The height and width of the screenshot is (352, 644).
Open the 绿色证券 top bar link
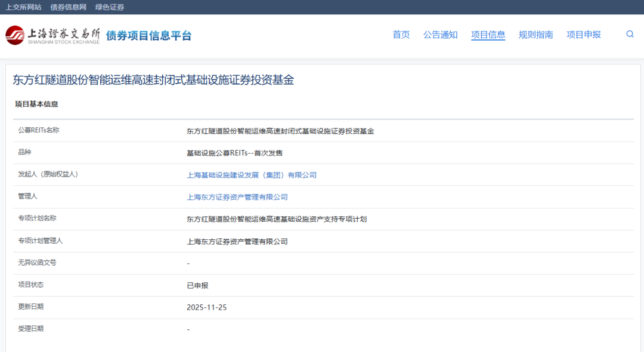(109, 7)
